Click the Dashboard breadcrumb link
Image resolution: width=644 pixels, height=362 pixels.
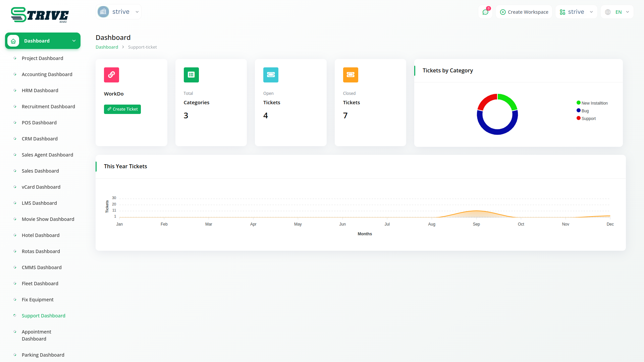[107, 47]
